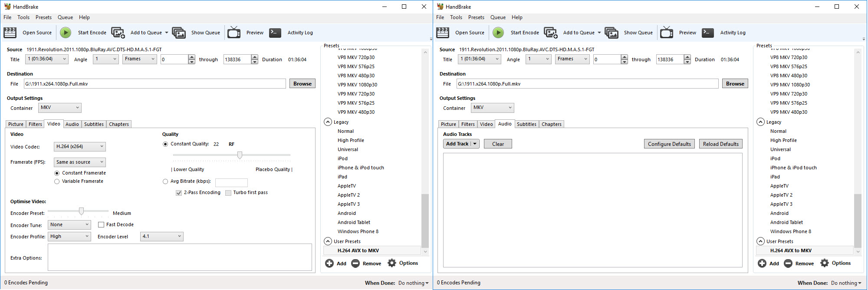868x290 pixels.
Task: Click Reload Defaults button
Action: coord(721,144)
